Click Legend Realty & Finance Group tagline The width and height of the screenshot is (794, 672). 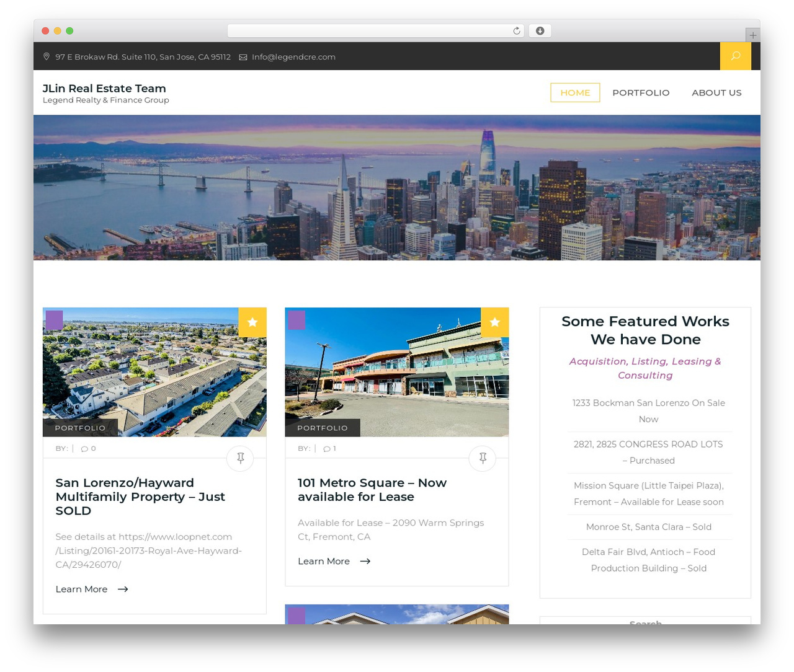105,100
